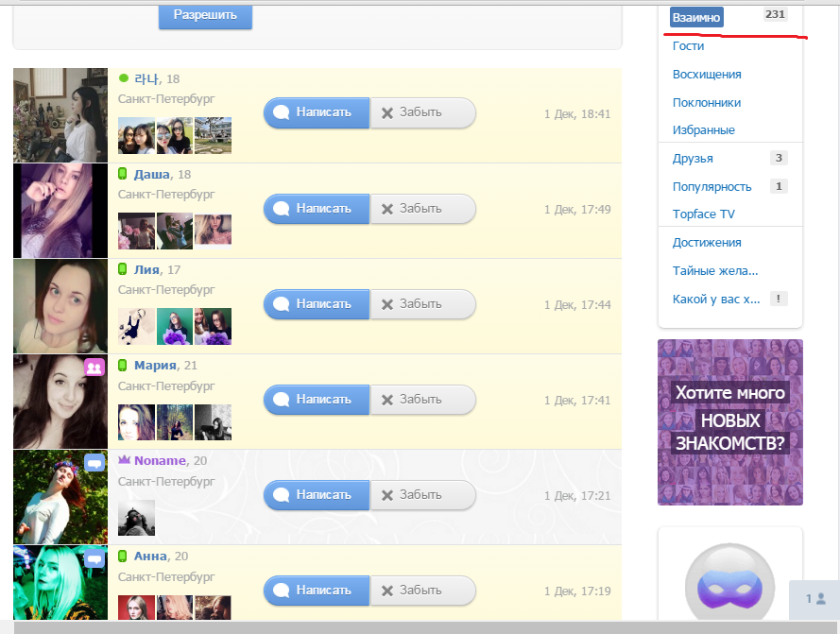Write a message to Даша
The height and width of the screenshot is (634, 840).
317,209
